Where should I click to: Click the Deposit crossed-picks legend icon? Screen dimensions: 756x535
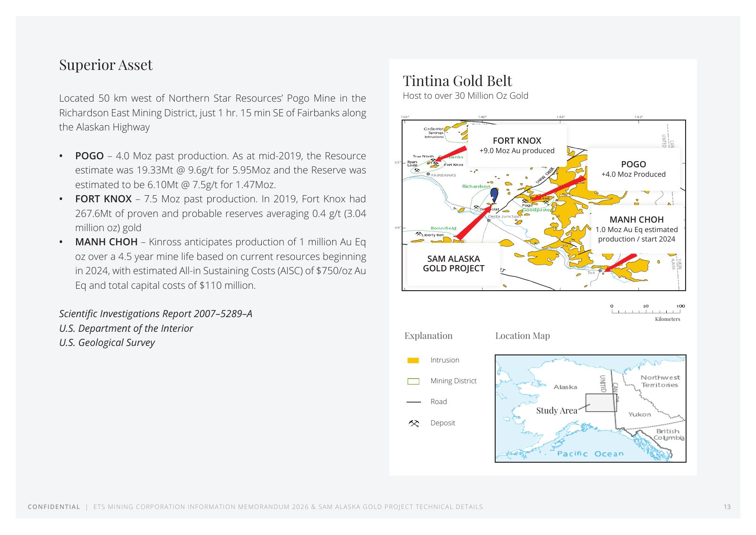coord(414,423)
